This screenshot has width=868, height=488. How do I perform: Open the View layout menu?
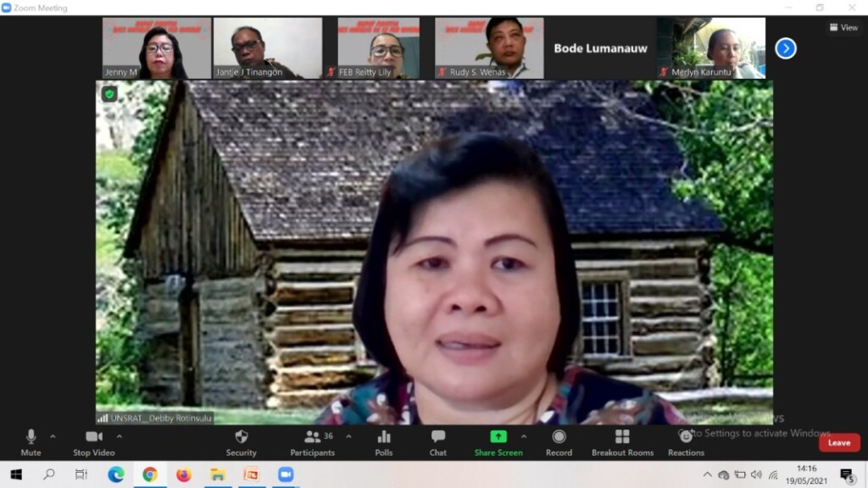843,27
